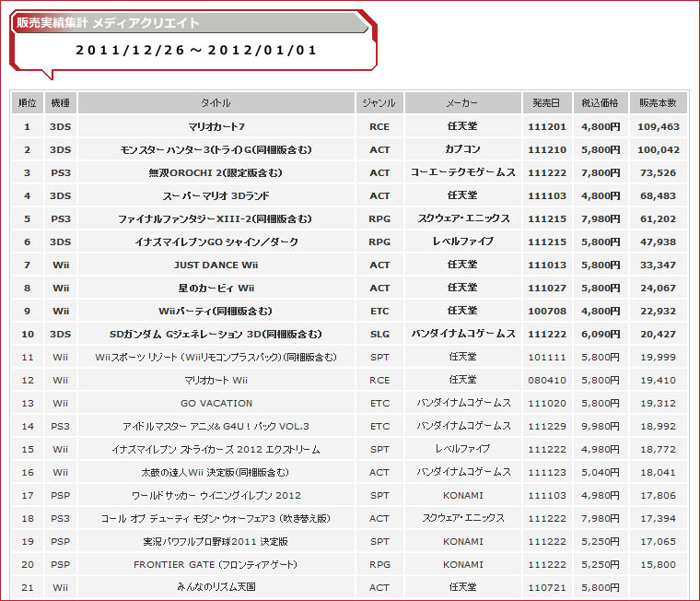Screen dimensions: 700x601
Task: Click maker コーエーテクモゲームス
Action: click(x=462, y=172)
